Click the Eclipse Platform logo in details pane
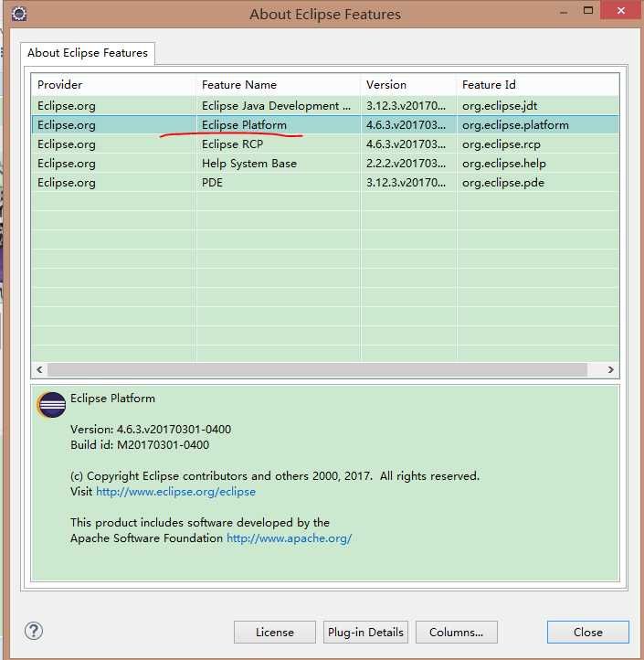 coord(51,405)
